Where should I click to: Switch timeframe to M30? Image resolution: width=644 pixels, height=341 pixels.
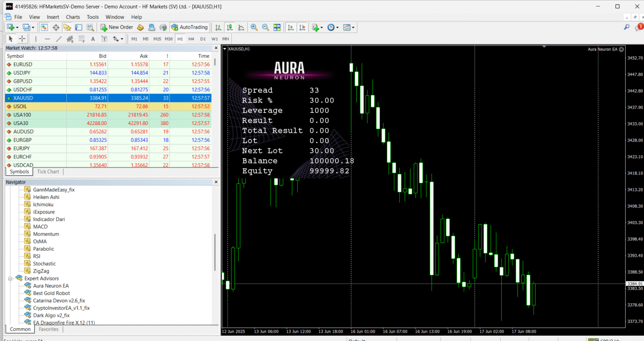[168, 39]
